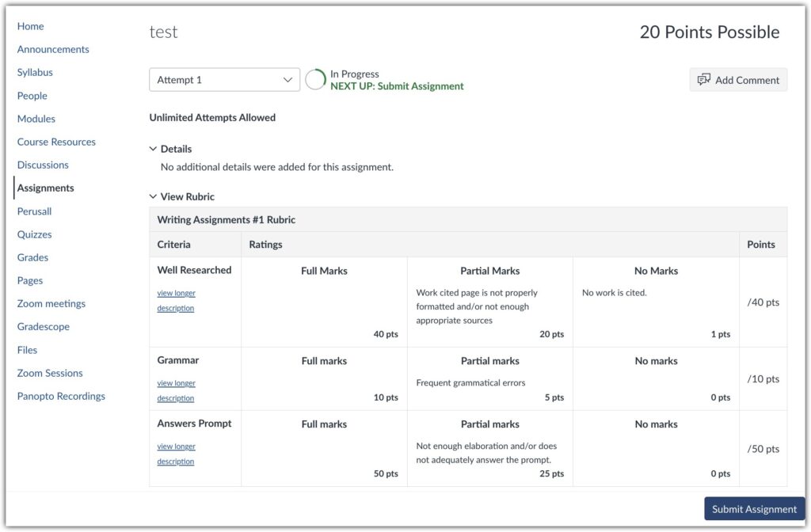Viewport: 811px width, 532px height.
Task: Click the Add Comment speech bubble icon
Action: (703, 79)
